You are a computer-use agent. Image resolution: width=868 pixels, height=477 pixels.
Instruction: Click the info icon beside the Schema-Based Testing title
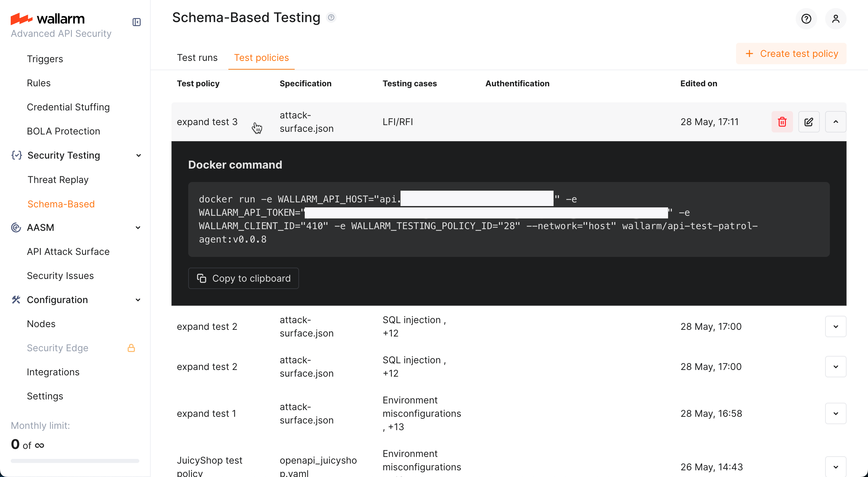331,17
